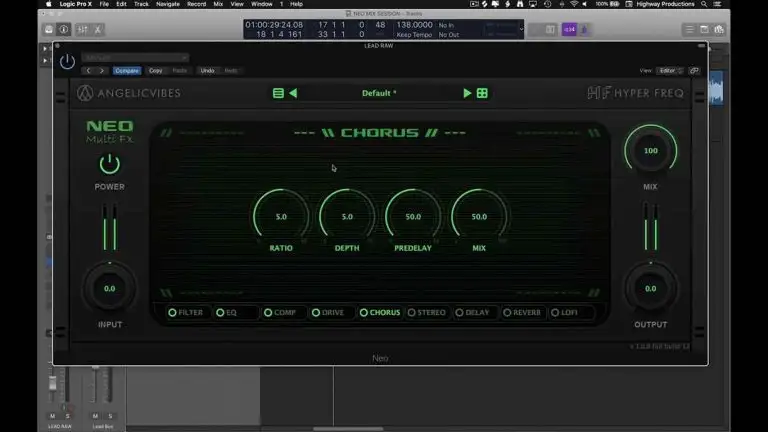Image resolution: width=768 pixels, height=432 pixels.
Task: Click the chorus DEPTH knob
Action: tap(347, 216)
